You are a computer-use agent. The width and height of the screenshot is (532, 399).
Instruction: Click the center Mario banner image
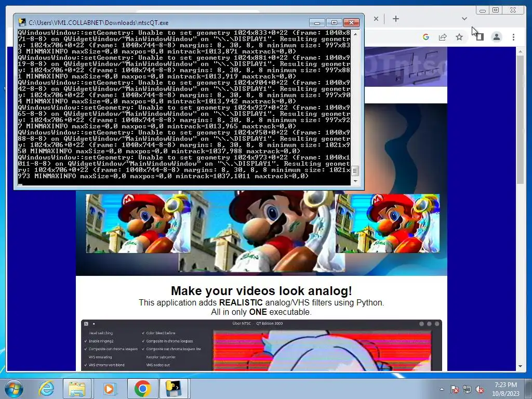262,231
